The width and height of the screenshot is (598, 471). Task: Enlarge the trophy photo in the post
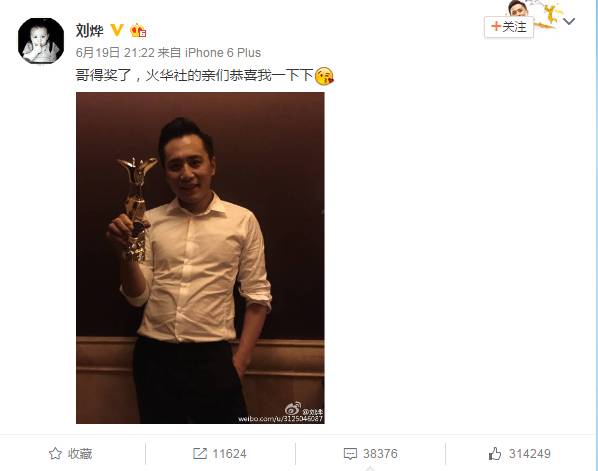tap(200, 258)
